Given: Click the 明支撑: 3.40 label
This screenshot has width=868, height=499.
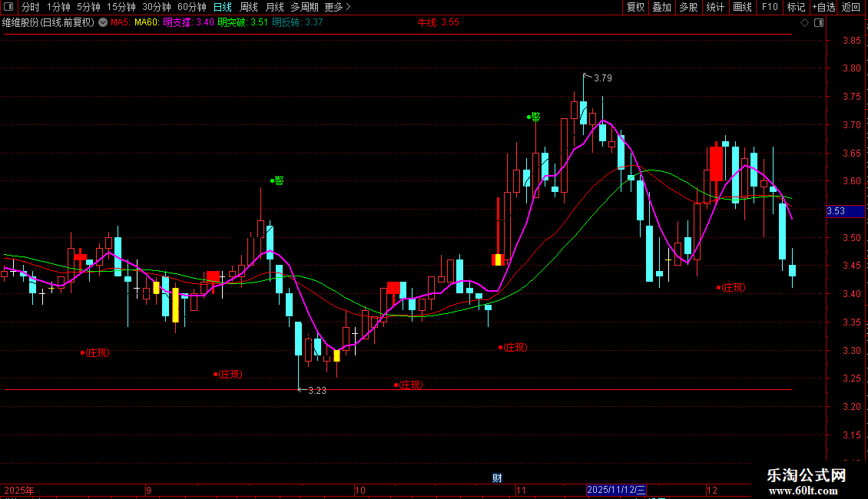Looking at the screenshot, I should [188, 23].
